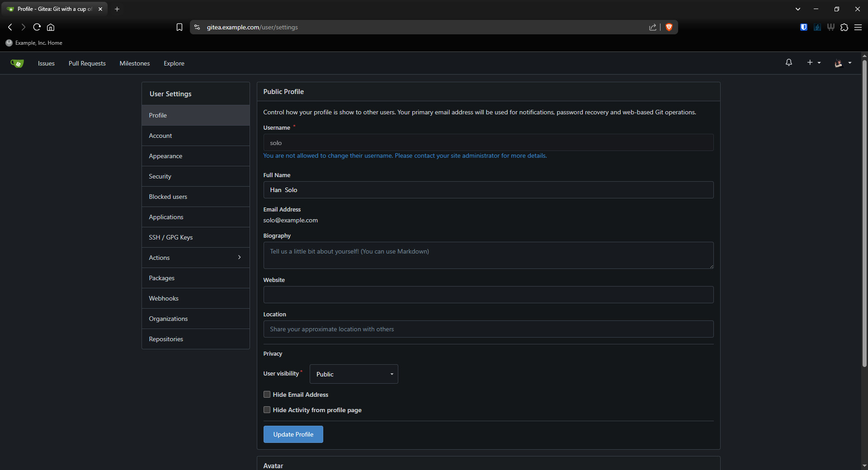
Task: Toggle Hide Activity from profile page
Action: click(x=267, y=410)
